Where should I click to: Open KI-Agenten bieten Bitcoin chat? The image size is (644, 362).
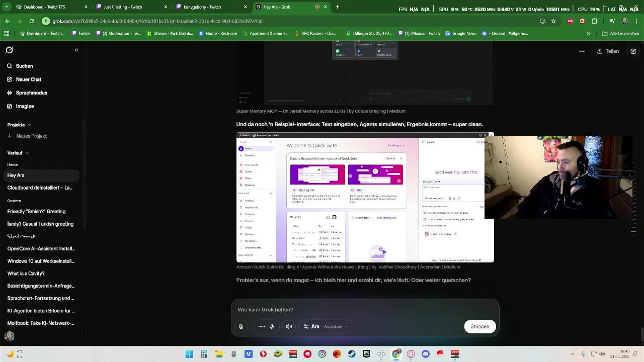(40, 311)
